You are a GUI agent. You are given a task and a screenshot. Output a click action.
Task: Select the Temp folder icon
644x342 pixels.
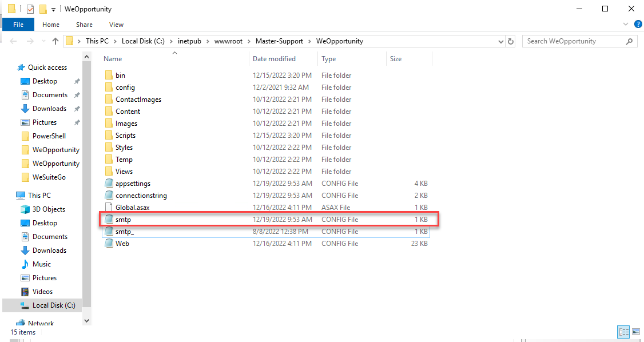109,160
